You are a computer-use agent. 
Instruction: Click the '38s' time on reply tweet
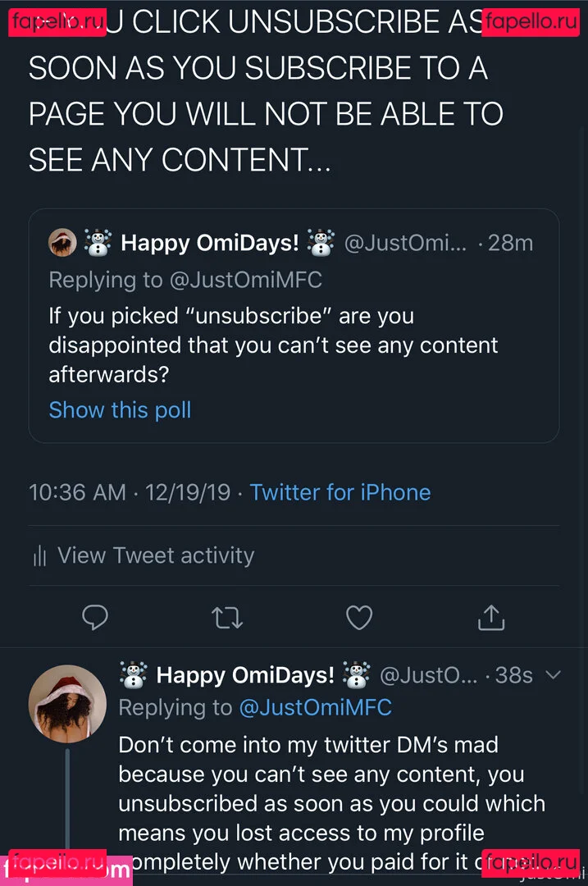coord(514,675)
